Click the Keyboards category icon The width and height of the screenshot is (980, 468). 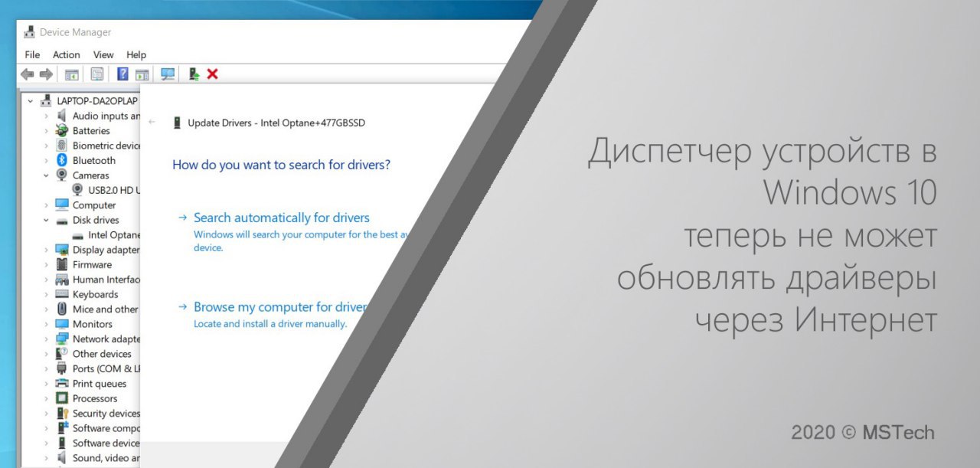62,294
